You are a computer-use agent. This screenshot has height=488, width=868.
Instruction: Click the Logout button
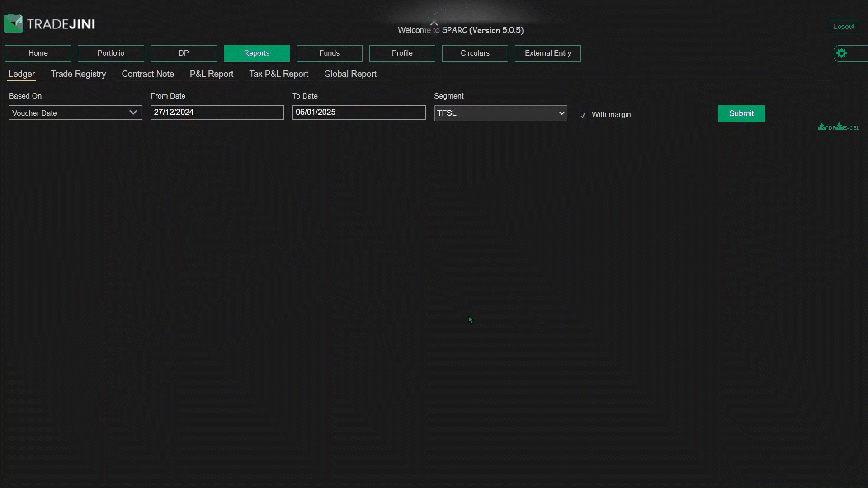point(844,26)
